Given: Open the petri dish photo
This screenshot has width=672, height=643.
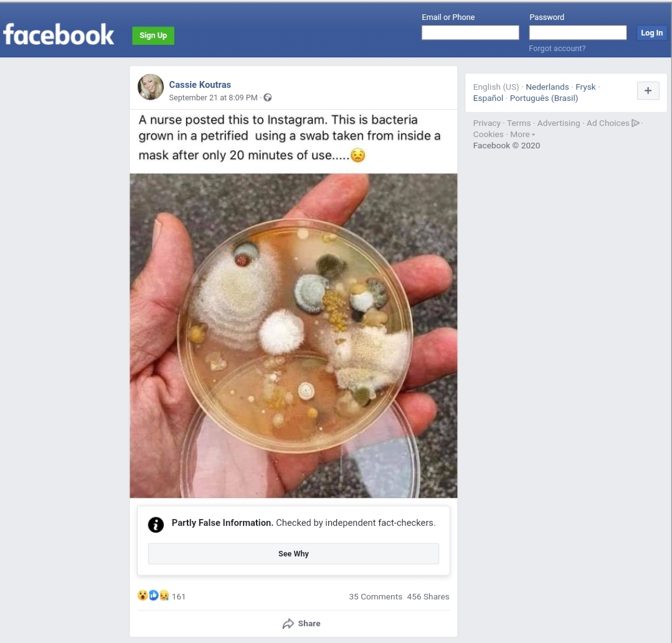Looking at the screenshot, I should coord(293,335).
